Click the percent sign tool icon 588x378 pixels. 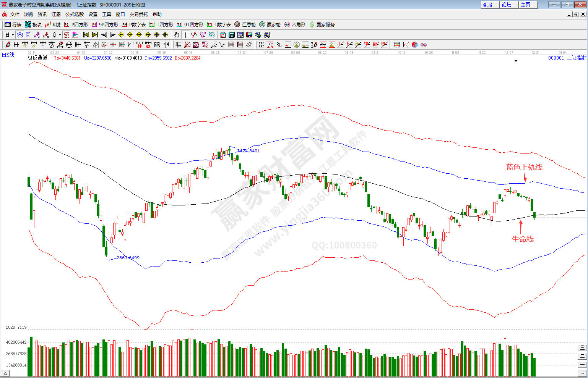coord(279,45)
